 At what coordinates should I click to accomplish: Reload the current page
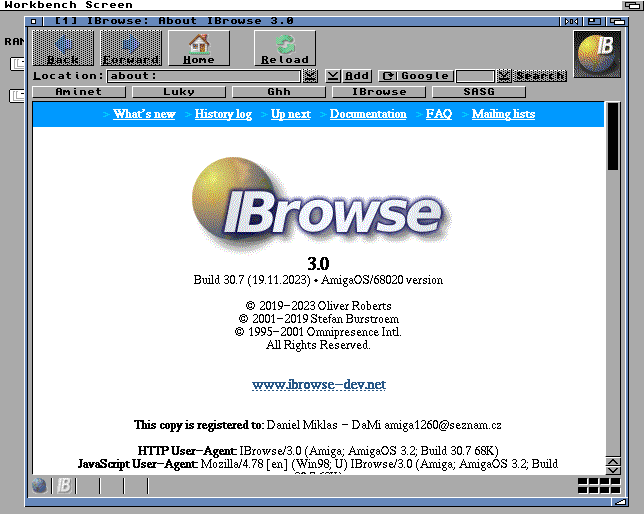(x=285, y=48)
